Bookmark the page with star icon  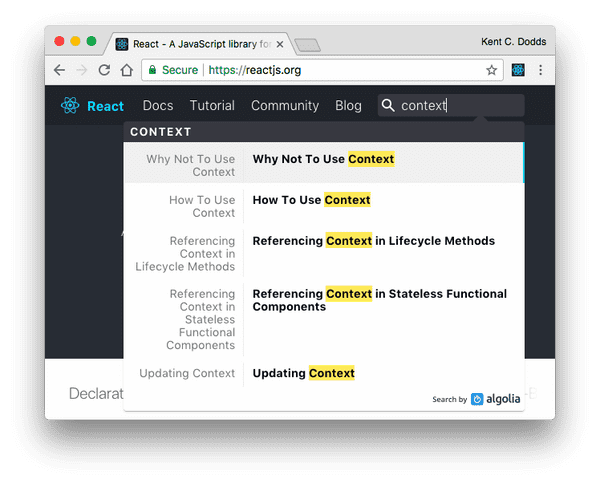click(492, 70)
